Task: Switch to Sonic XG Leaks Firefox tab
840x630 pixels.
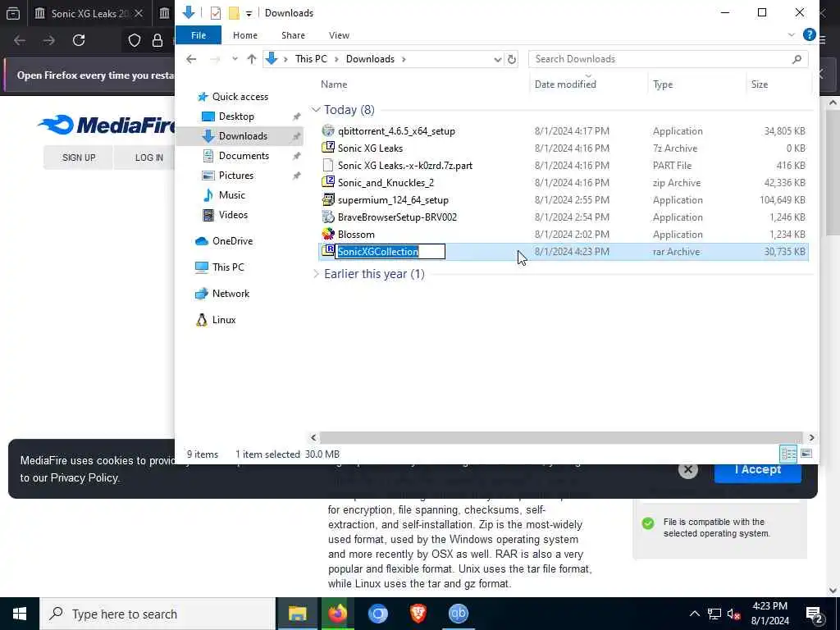Action: coord(89,13)
